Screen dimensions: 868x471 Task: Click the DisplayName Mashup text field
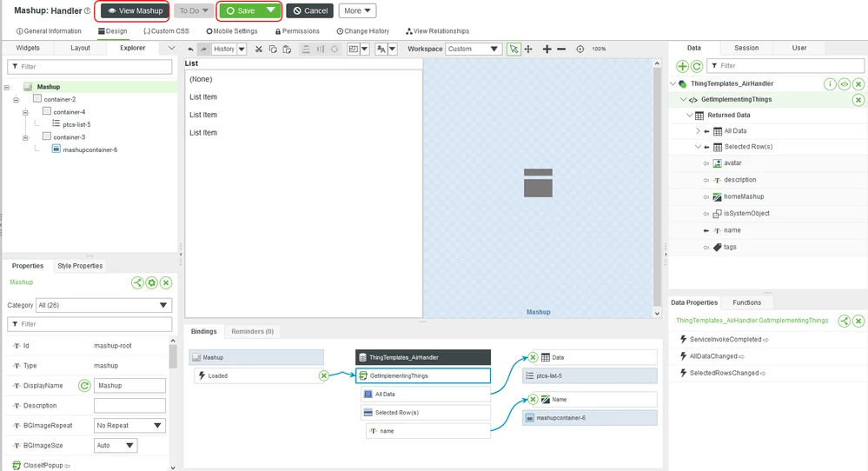click(129, 386)
